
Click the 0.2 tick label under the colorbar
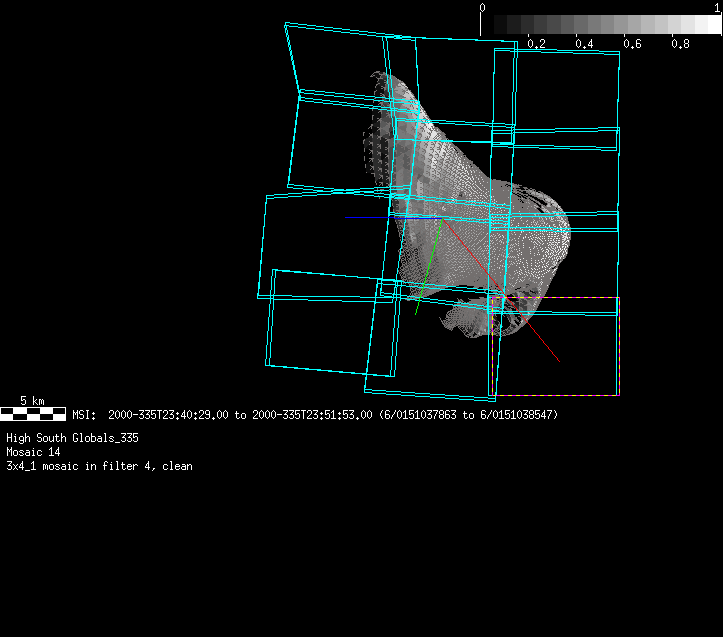coord(536,44)
